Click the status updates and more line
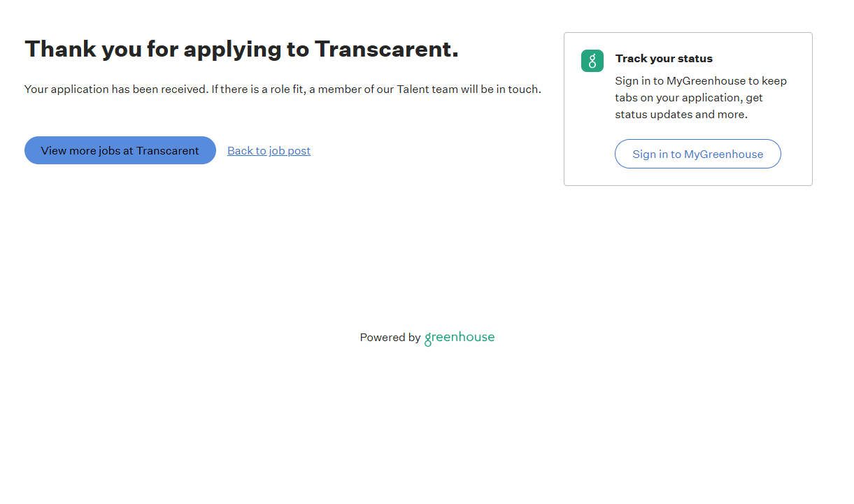This screenshot has width=854, height=504. tap(681, 115)
